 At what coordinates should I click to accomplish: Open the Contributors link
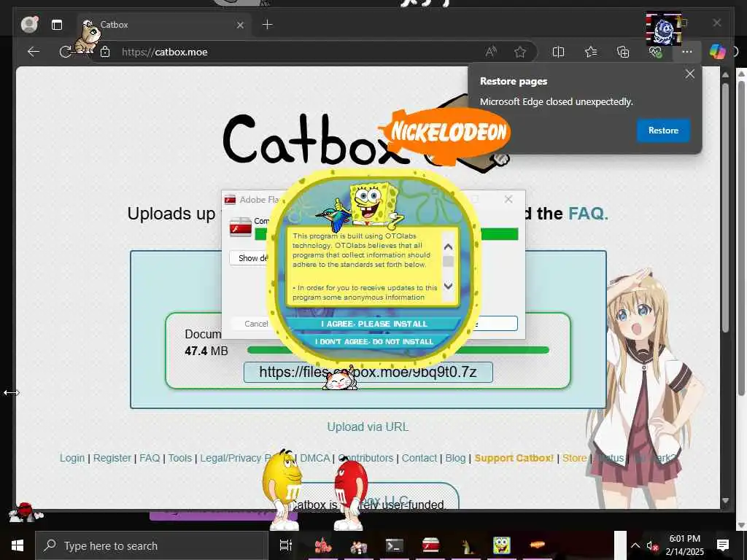(366, 458)
